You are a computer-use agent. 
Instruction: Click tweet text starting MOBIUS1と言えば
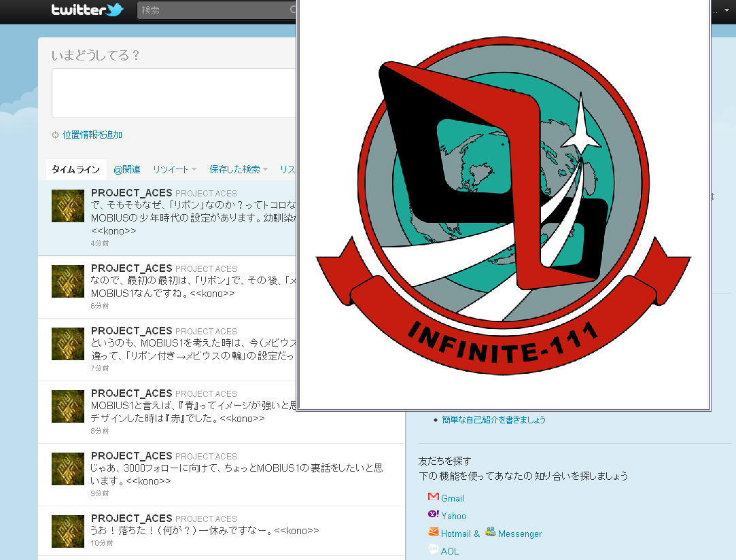(x=194, y=412)
